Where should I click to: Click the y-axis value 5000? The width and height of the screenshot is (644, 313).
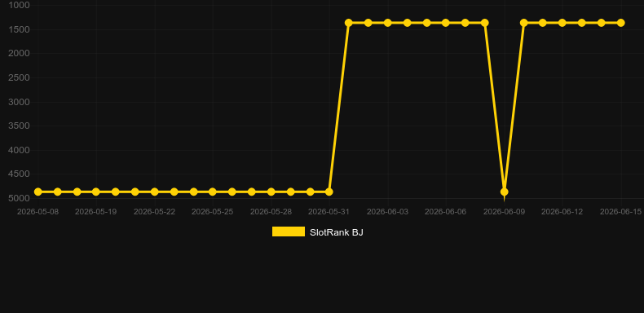(x=19, y=198)
